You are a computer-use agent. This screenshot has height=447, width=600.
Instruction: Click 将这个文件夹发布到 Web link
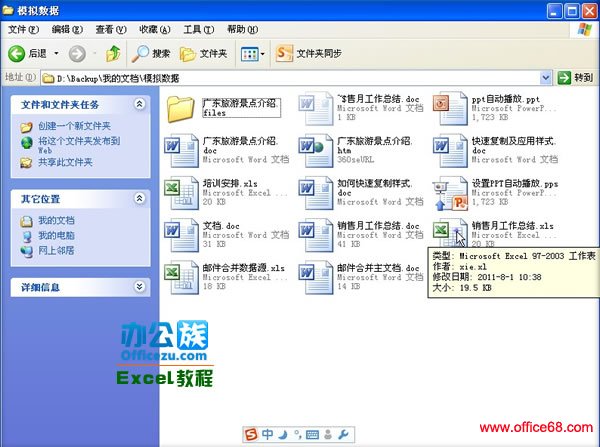tap(79, 145)
